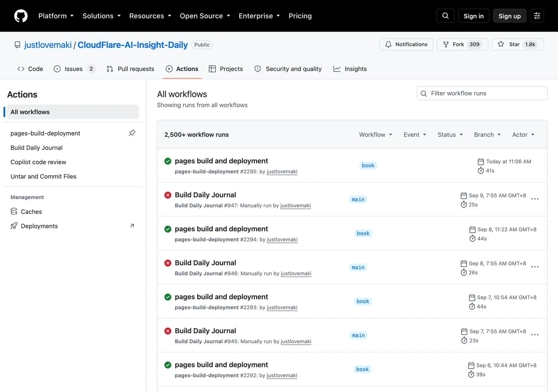Screen dimensions: 558x392
Task: Open the Workflow filter dropdown
Action: 376,134
